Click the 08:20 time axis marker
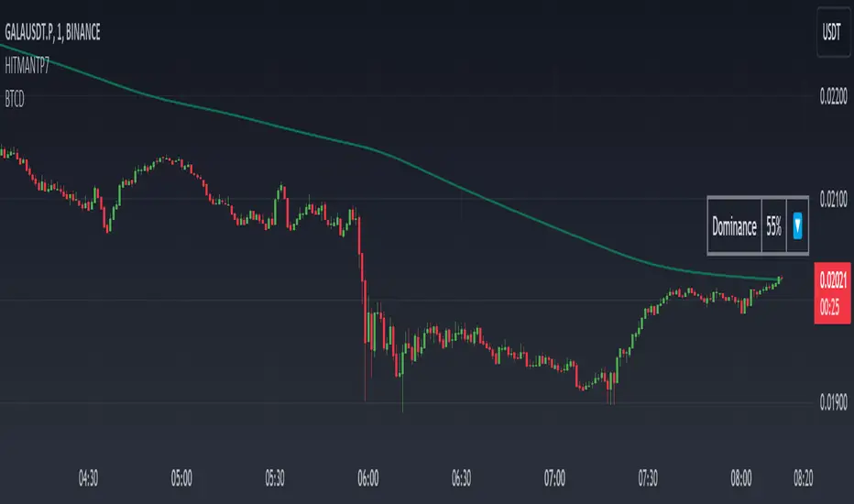Image resolution: width=854 pixels, height=504 pixels. 804,477
